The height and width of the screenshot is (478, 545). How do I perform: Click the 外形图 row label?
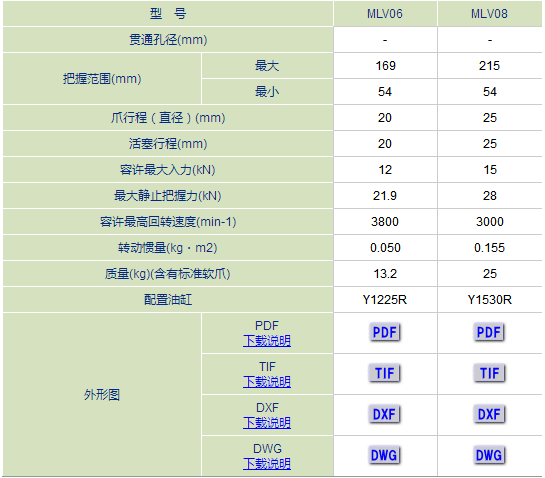coord(102,395)
